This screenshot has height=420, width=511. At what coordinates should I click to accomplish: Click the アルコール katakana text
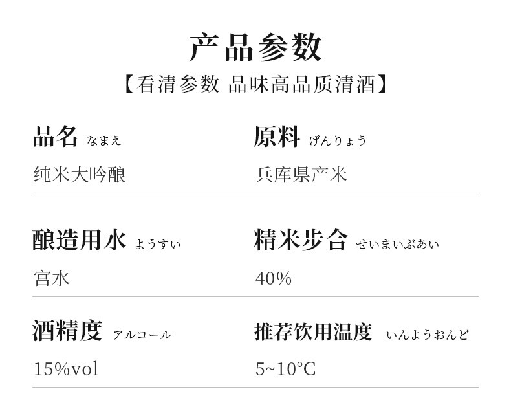pos(142,335)
